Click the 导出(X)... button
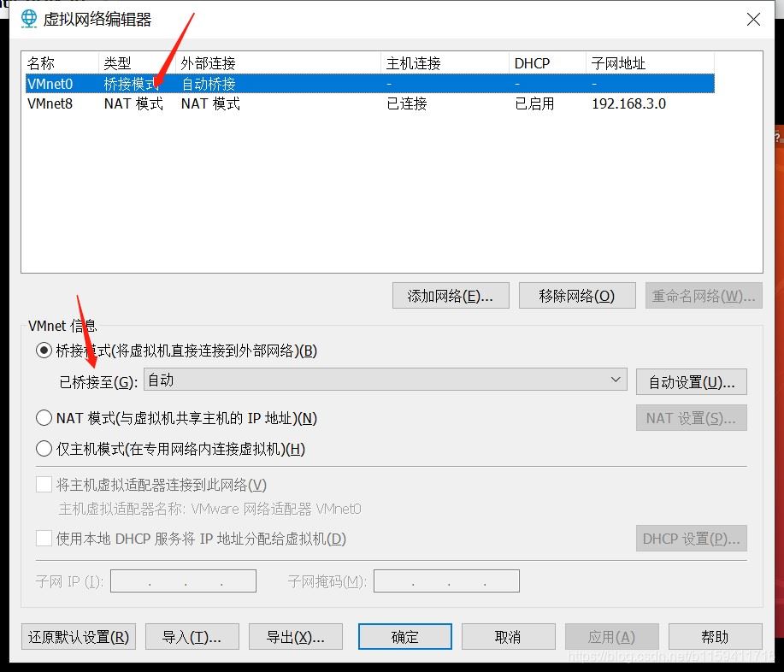This screenshot has height=672, width=784. click(x=296, y=636)
